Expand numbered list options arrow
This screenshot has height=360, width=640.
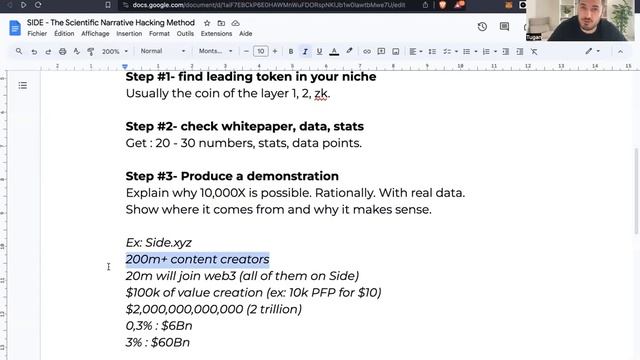coord(495,51)
